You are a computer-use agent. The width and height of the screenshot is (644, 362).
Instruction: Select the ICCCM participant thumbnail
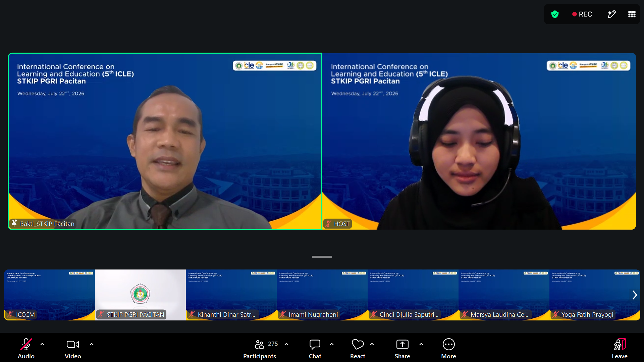[49, 295]
